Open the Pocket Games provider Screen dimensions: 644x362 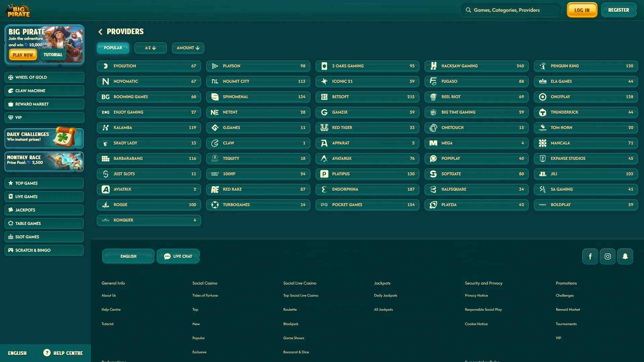(x=367, y=205)
